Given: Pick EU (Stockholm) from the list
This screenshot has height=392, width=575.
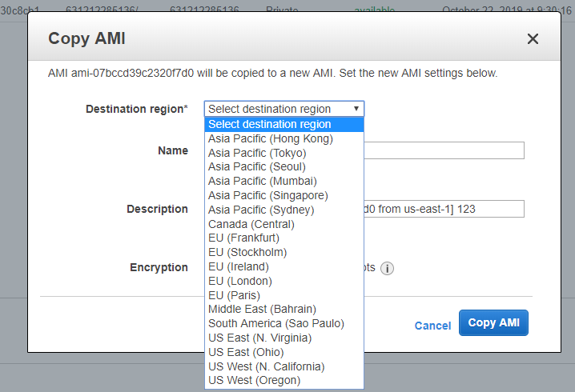Looking at the screenshot, I should point(283,252).
